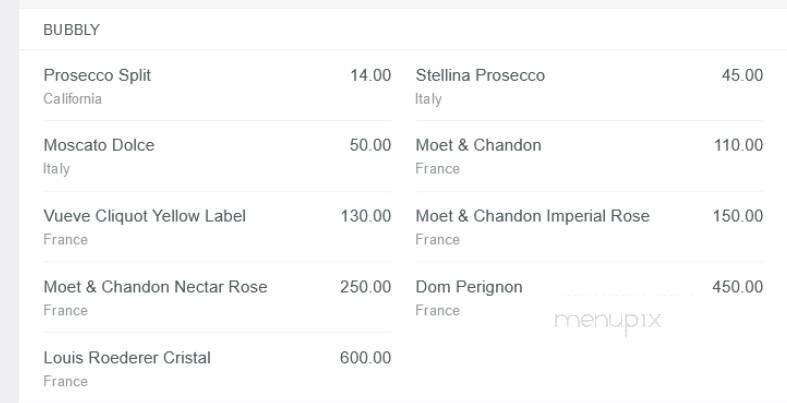The width and height of the screenshot is (787, 403).
Task: Choose Louis Roederer Cristal
Action: [127, 358]
